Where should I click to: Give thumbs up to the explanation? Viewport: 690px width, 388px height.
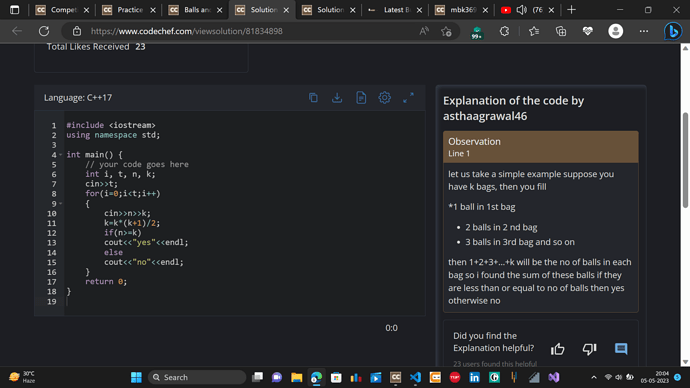coord(558,349)
